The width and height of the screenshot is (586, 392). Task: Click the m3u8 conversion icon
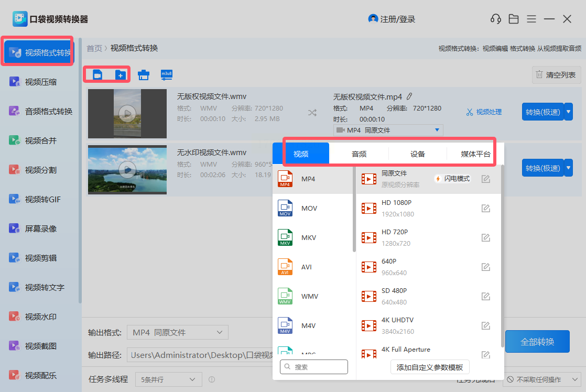click(x=167, y=74)
